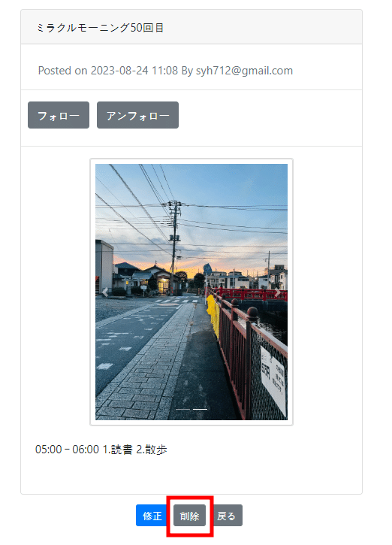The width and height of the screenshot is (392, 545).
Task: Open the sunset street photo in carousel
Action: [191, 292]
